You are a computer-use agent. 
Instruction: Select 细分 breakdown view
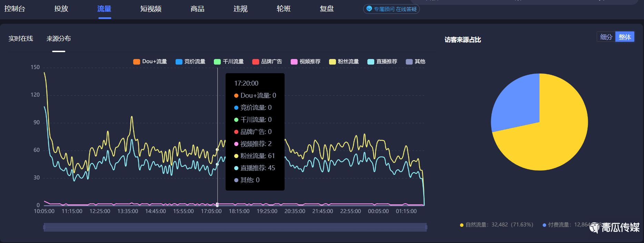point(606,37)
